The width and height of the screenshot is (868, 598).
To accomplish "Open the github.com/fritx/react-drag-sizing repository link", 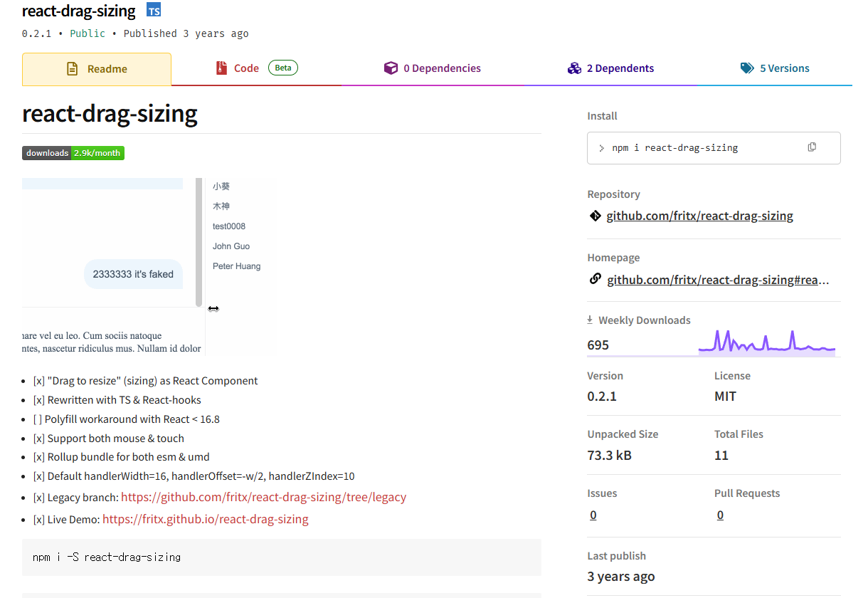I will (699, 216).
